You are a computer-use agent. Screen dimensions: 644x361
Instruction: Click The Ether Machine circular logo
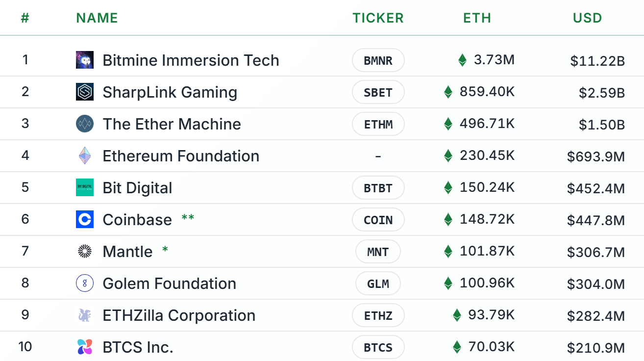pyautogui.click(x=84, y=124)
